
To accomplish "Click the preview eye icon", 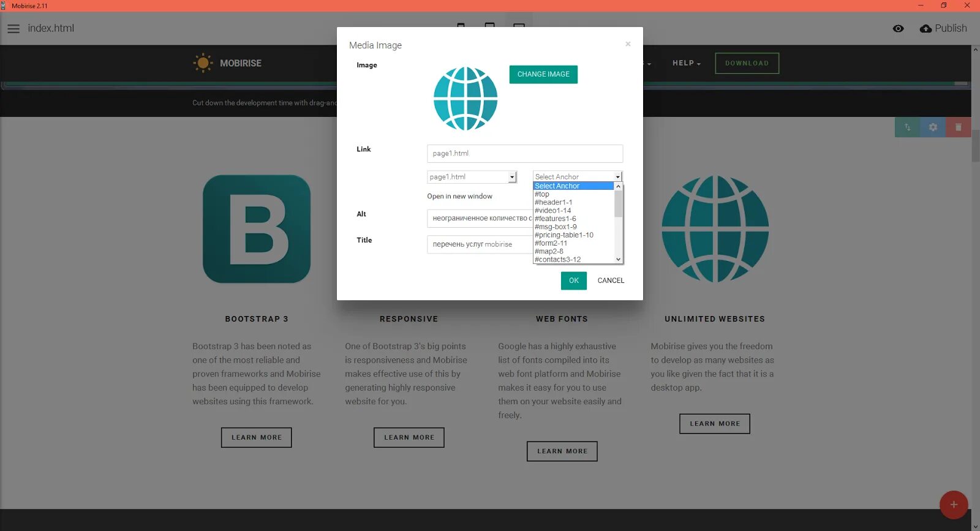I will pos(898,29).
